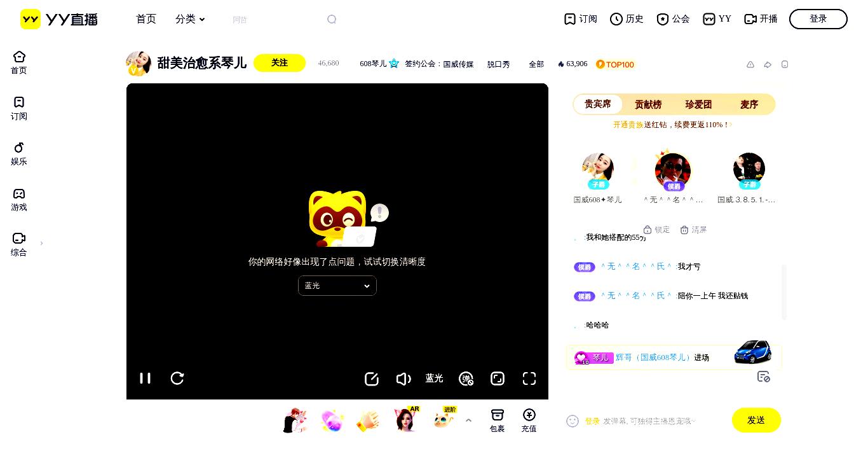Open VIP viewer 国威608✦琴儿 avatar
The width and height of the screenshot is (868, 458).
click(x=598, y=170)
